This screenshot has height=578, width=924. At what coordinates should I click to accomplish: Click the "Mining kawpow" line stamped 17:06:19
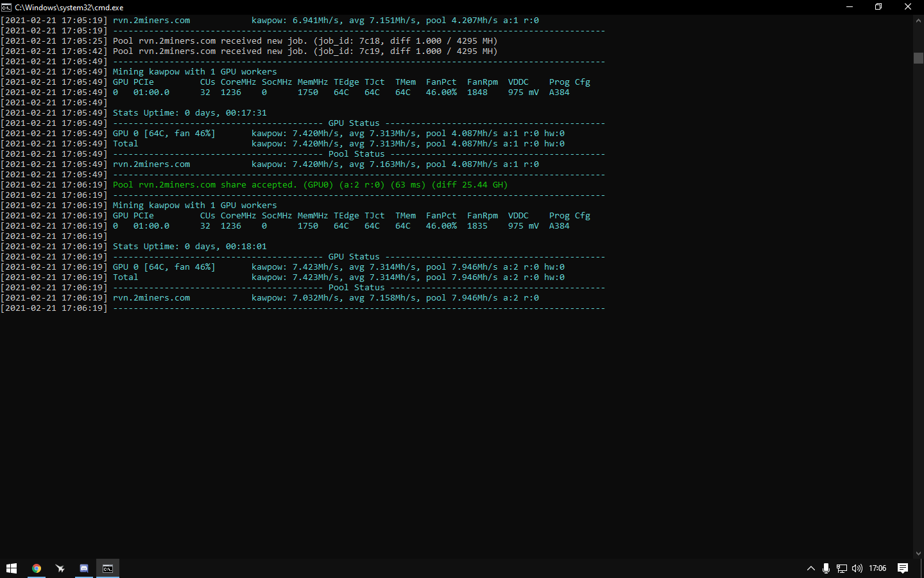coord(195,206)
